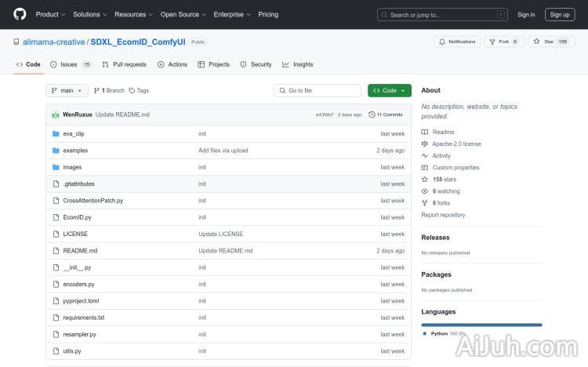The width and height of the screenshot is (588, 367).
Task: Switch to the Issues tab
Action: tap(71, 64)
